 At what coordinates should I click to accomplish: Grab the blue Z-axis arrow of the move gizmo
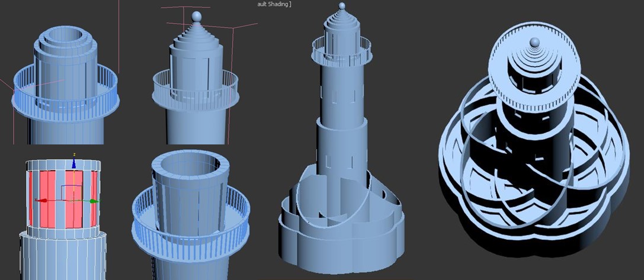(73, 164)
